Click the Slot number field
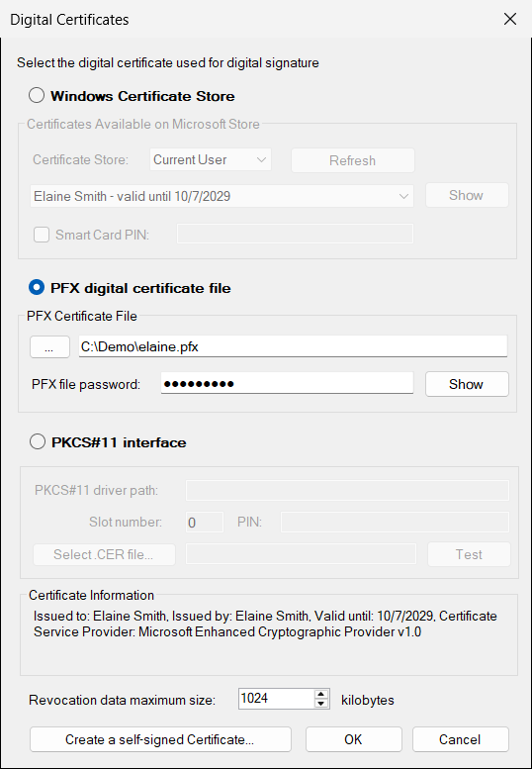Viewport: 532px width, 769px height. click(205, 522)
